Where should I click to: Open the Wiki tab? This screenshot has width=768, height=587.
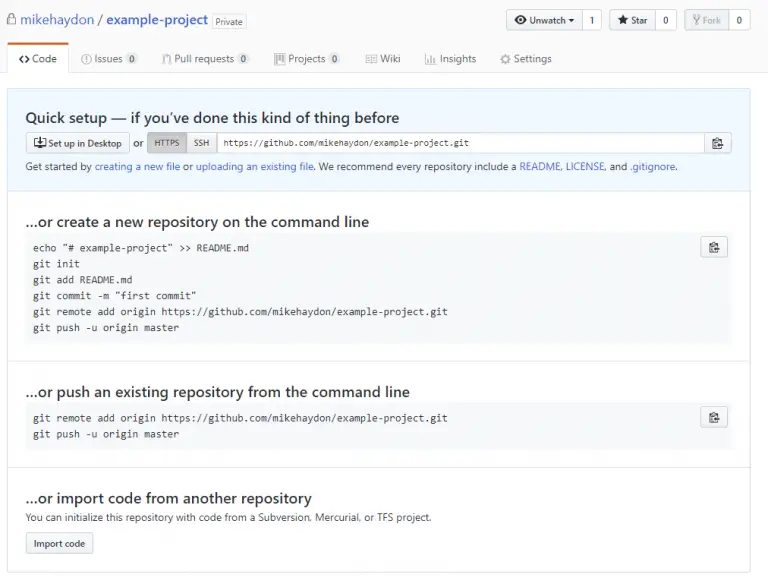[383, 59]
